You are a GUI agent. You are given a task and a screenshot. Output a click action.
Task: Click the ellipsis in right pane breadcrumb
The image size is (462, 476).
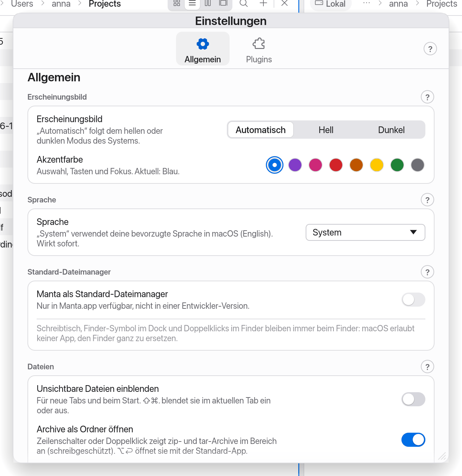point(367,3)
